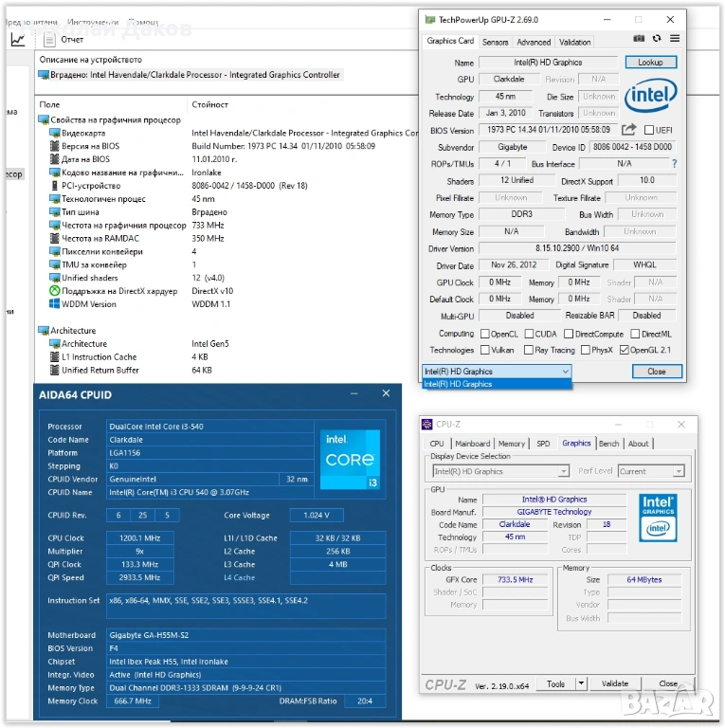Image resolution: width=725 pixels, height=728 pixels.
Task: Click the Validate button in CPU-Z
Action: [615, 683]
